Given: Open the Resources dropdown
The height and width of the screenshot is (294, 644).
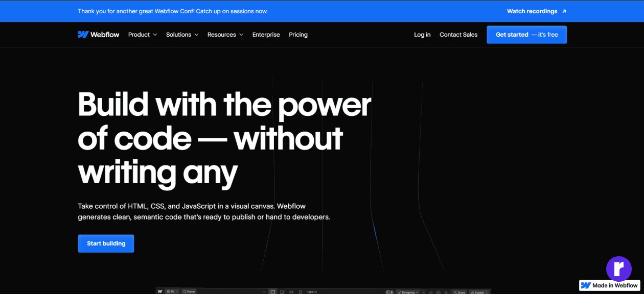Looking at the screenshot, I should click(225, 35).
